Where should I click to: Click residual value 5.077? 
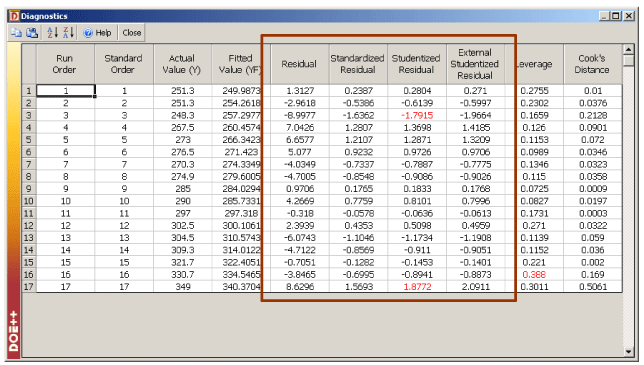pyautogui.click(x=299, y=152)
